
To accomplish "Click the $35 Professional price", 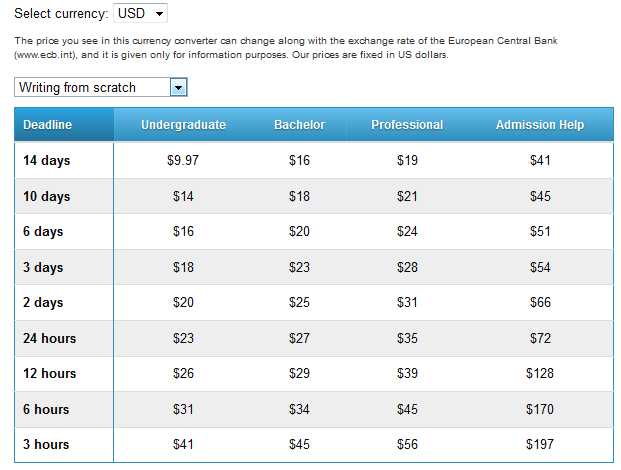I will pyautogui.click(x=407, y=338).
